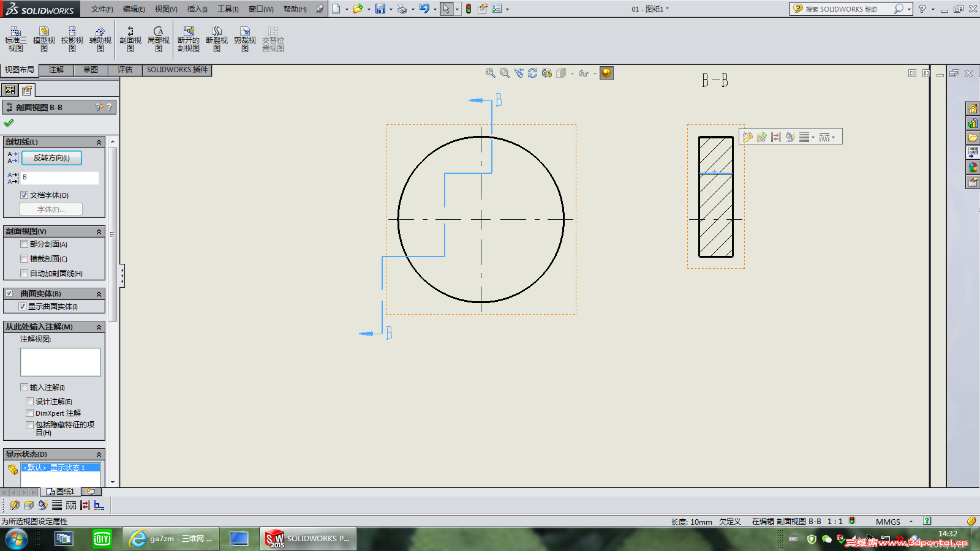This screenshot has width=980, height=551.
Task: Click the Zoom to Fit magnifier icon
Action: click(x=491, y=73)
